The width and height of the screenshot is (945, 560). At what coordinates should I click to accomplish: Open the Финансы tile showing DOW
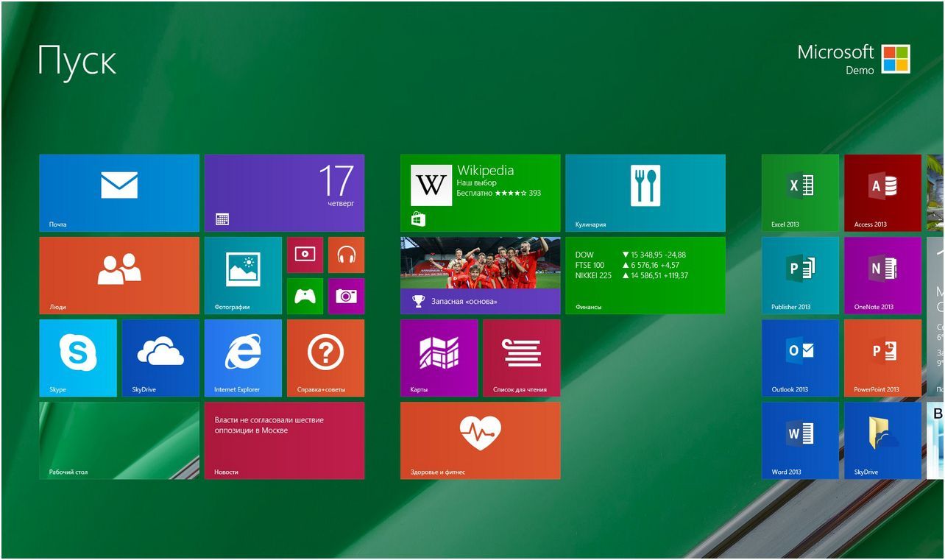click(645, 274)
